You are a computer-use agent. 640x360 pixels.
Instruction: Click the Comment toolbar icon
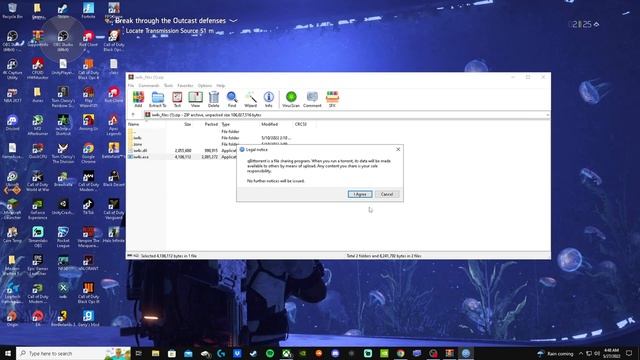coord(312,99)
